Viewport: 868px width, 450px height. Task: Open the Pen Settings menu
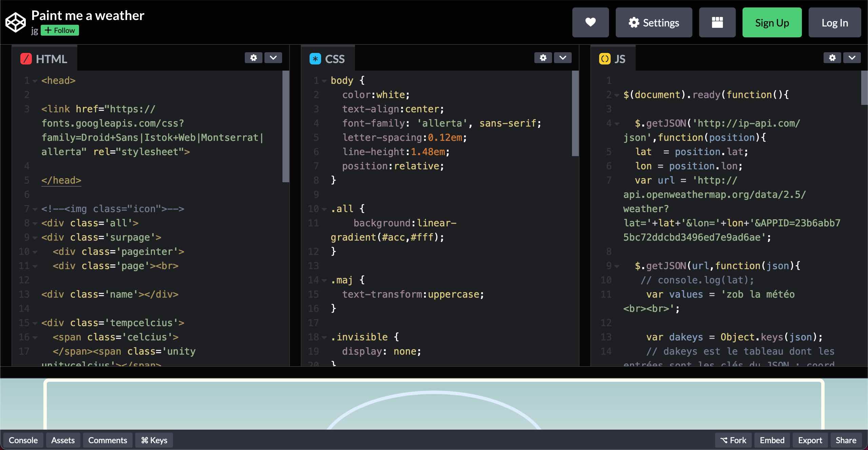pyautogui.click(x=653, y=22)
